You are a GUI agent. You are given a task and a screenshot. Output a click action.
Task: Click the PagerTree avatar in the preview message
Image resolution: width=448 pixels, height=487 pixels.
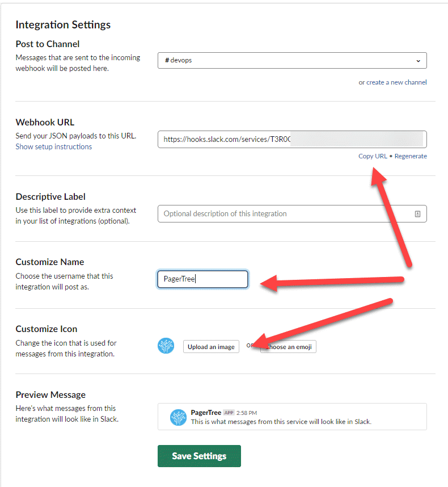point(178,417)
